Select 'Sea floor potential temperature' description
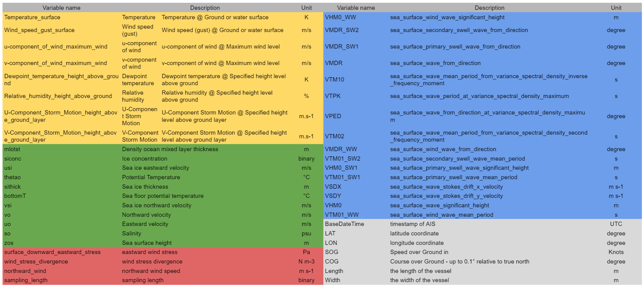This screenshot has height=287, width=644. (163, 196)
